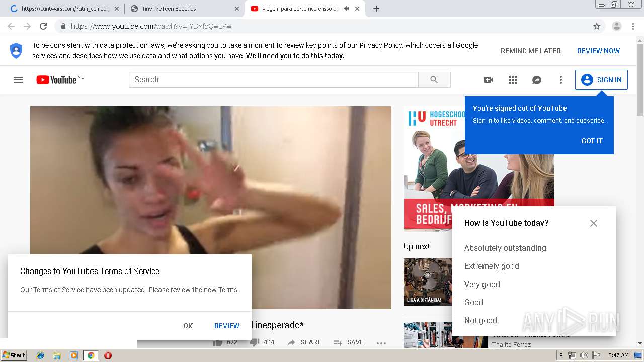Select Absolutely outstanding survey option
Image resolution: width=644 pixels, height=362 pixels.
click(505, 248)
